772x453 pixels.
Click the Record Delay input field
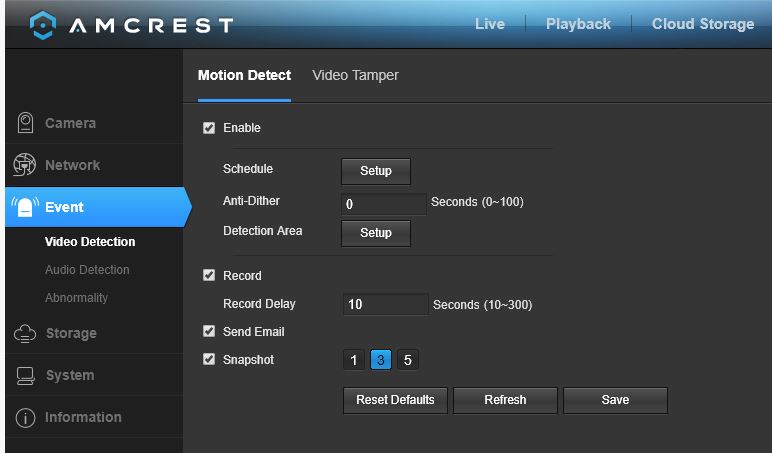pos(386,304)
